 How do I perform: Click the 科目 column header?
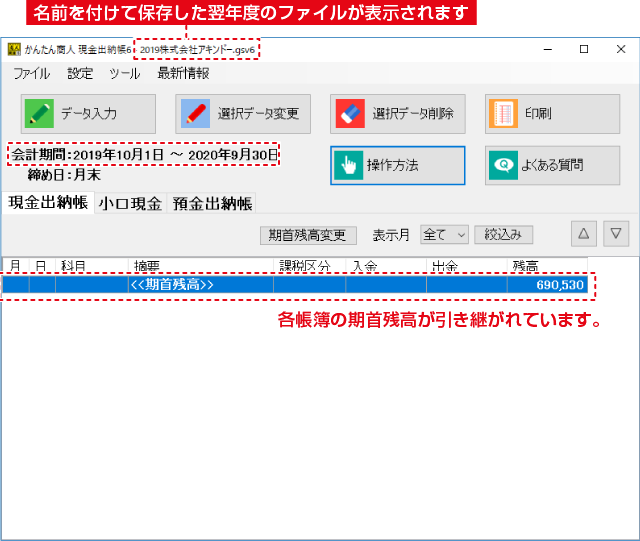[92, 266]
